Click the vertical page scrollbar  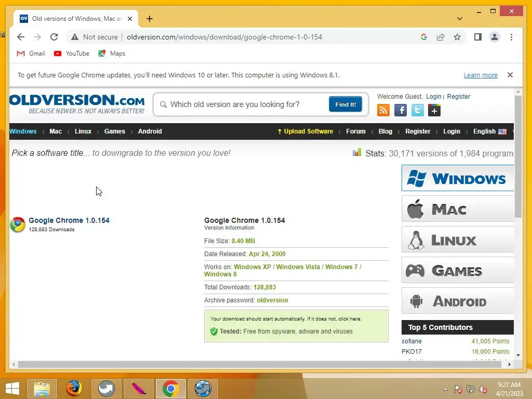coord(518,156)
